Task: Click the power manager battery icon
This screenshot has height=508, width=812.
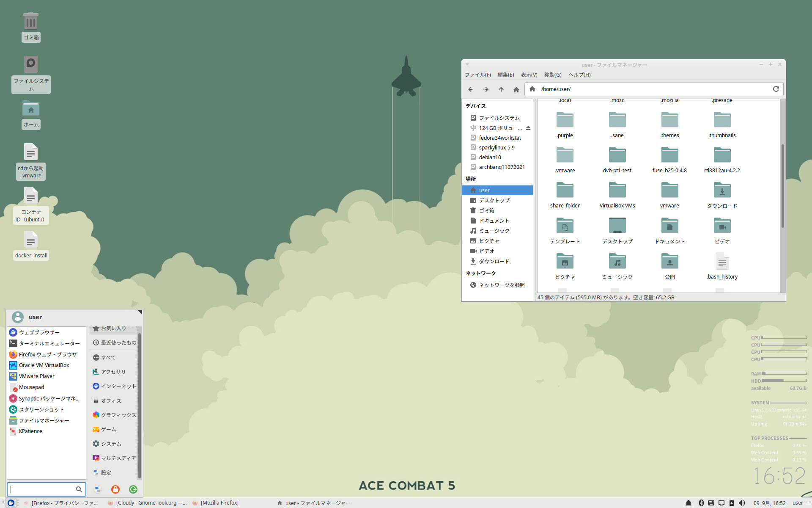Action: point(731,503)
